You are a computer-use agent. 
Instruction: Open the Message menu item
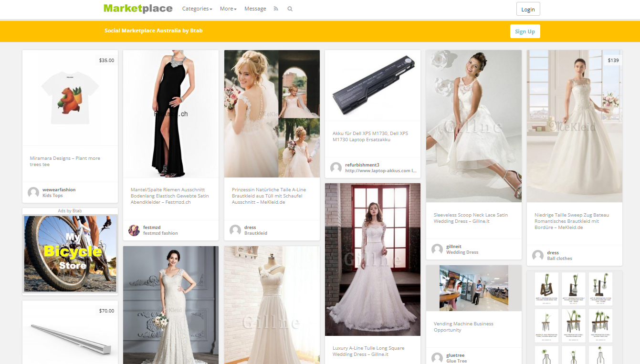tap(255, 9)
